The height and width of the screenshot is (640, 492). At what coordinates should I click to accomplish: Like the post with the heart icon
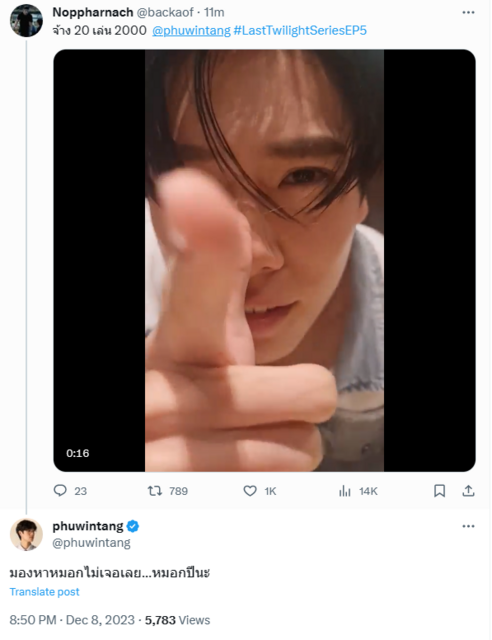(250, 491)
